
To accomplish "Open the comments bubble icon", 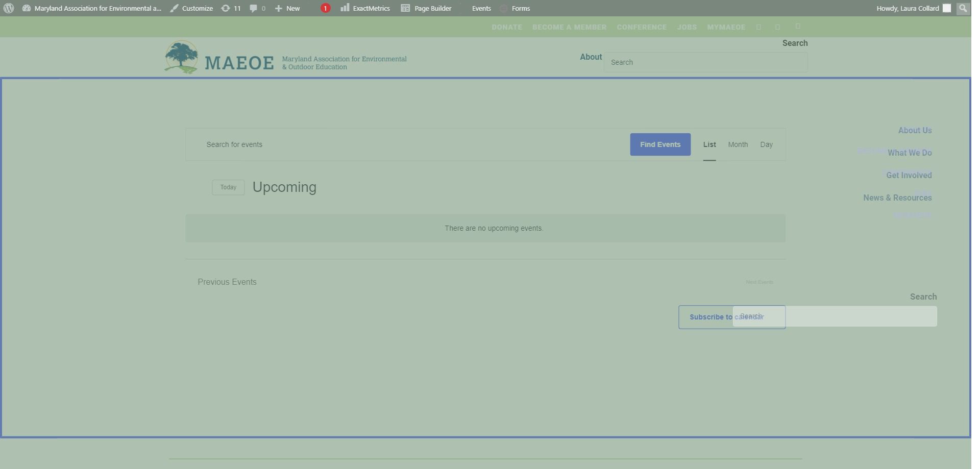I will (x=253, y=8).
